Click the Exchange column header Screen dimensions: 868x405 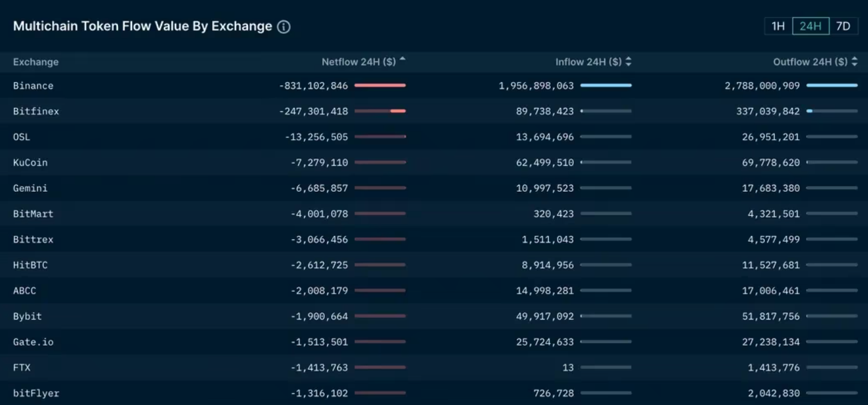click(36, 62)
